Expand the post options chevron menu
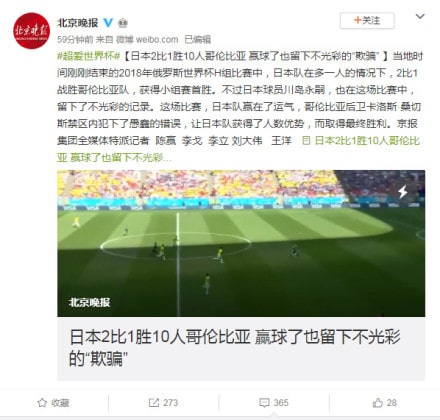 tap(420, 16)
